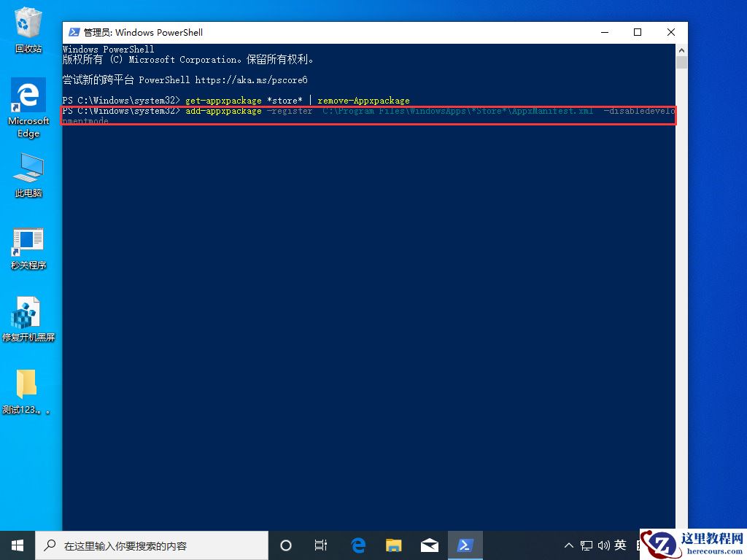Expand the hidden system tray icons chevron

tap(569, 545)
